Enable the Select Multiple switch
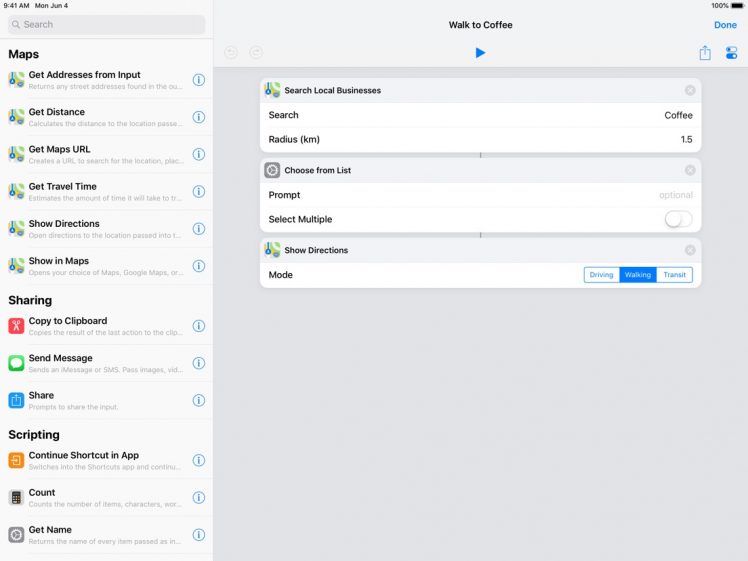The height and width of the screenshot is (561, 748). click(678, 219)
